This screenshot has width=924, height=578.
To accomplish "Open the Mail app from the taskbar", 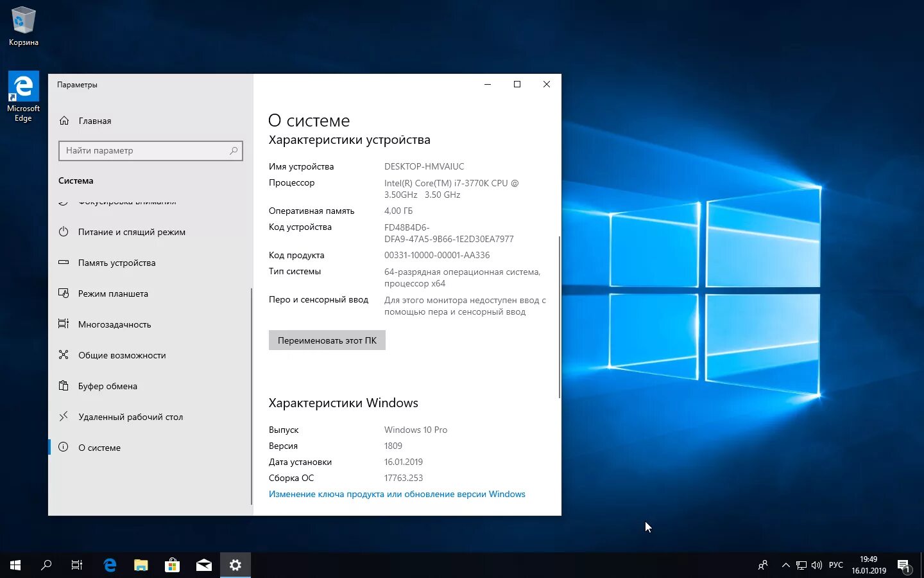I will click(x=204, y=565).
